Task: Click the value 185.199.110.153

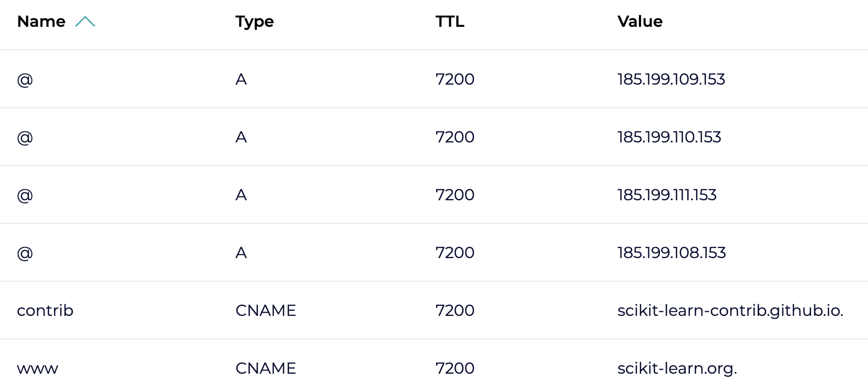Action: (x=669, y=137)
